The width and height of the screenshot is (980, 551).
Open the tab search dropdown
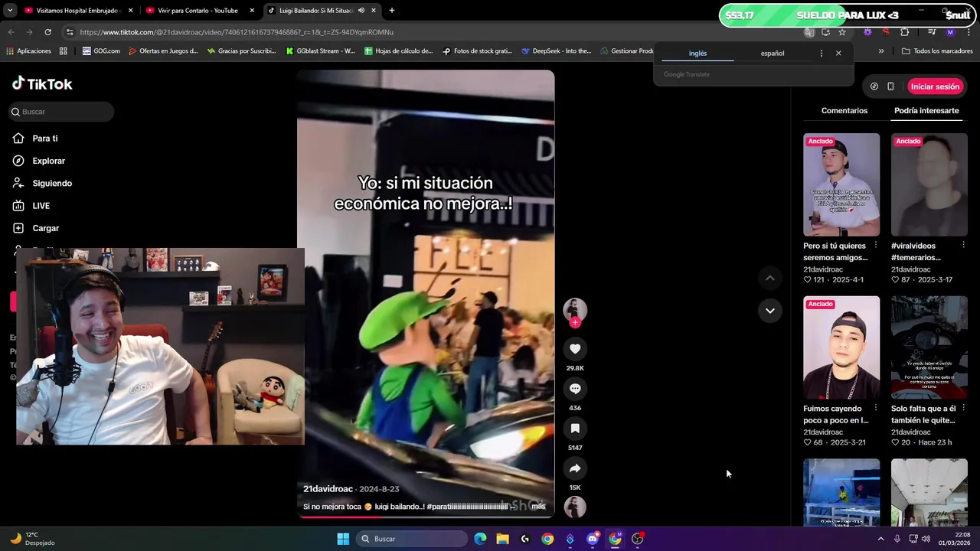point(10,11)
